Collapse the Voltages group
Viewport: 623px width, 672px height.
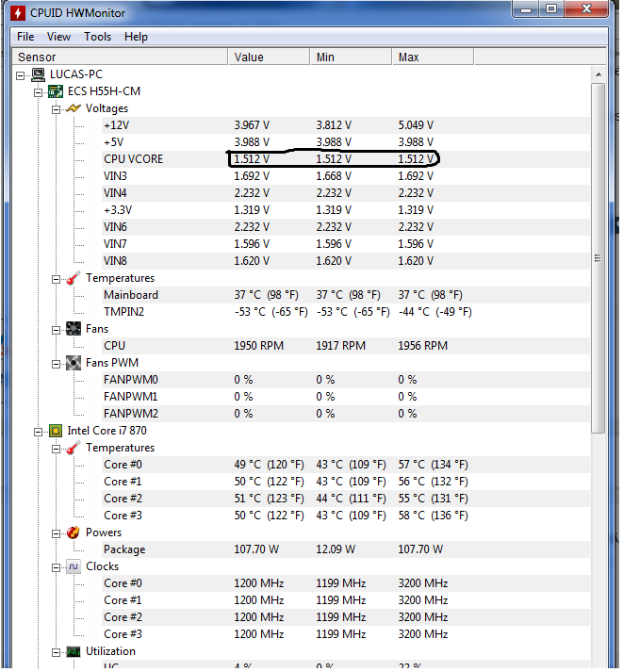pos(56,110)
